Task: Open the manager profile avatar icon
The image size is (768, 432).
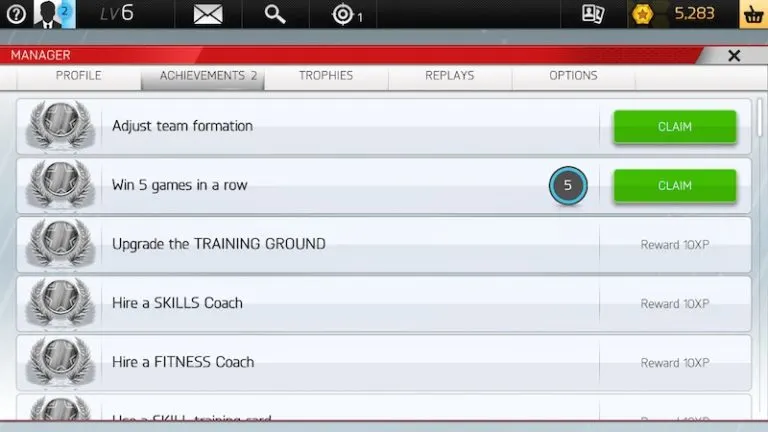Action: point(50,14)
